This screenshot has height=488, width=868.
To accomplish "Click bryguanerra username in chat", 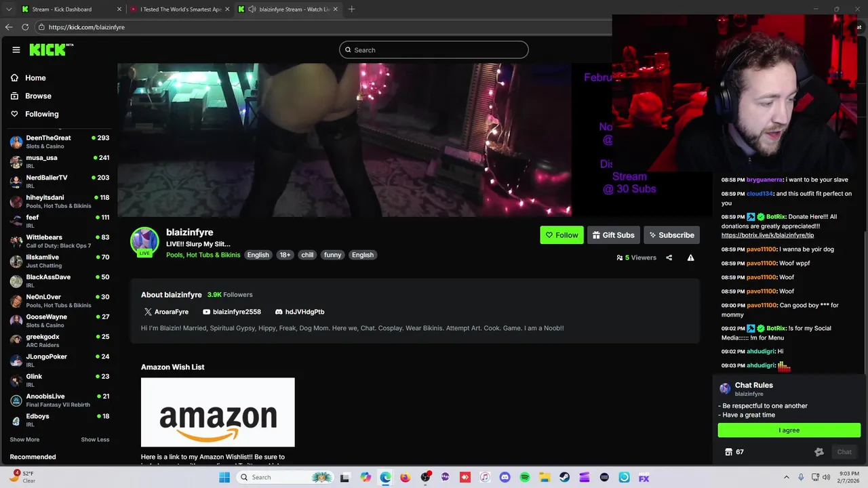I will pos(764,180).
